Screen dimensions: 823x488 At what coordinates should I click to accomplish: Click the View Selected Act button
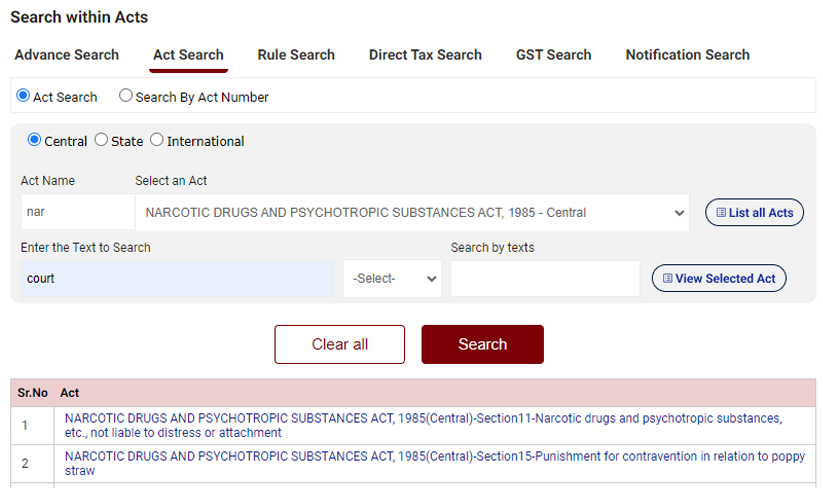click(x=718, y=279)
